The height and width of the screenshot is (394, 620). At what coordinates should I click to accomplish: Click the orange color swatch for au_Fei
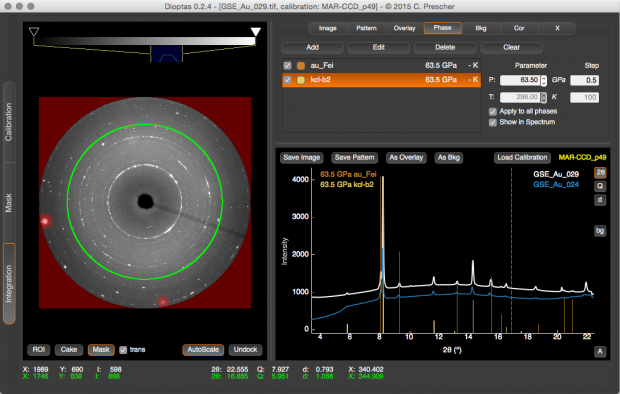(301, 66)
